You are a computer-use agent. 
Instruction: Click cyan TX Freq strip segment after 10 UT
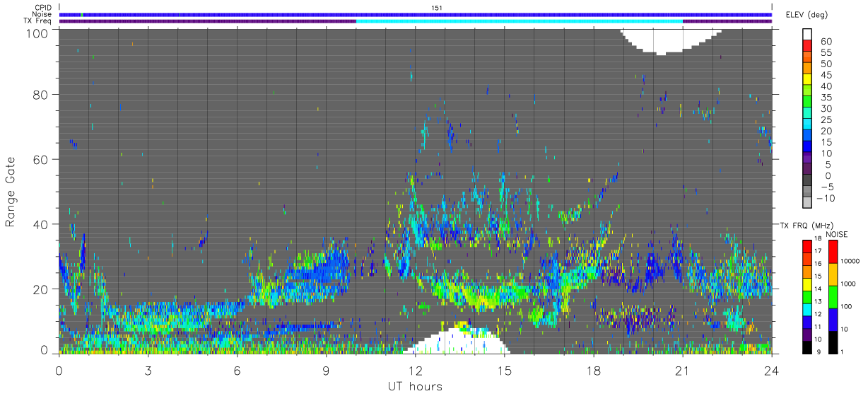pyautogui.click(x=520, y=21)
